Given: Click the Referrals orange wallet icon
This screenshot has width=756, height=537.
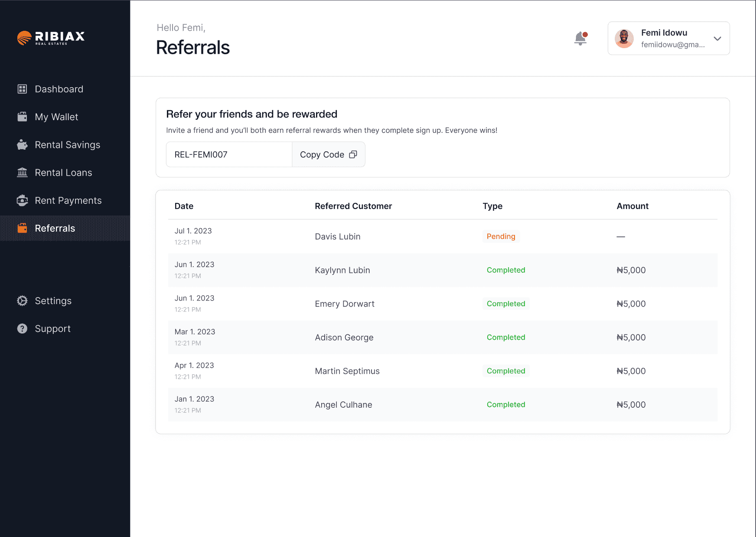Looking at the screenshot, I should click(x=22, y=228).
